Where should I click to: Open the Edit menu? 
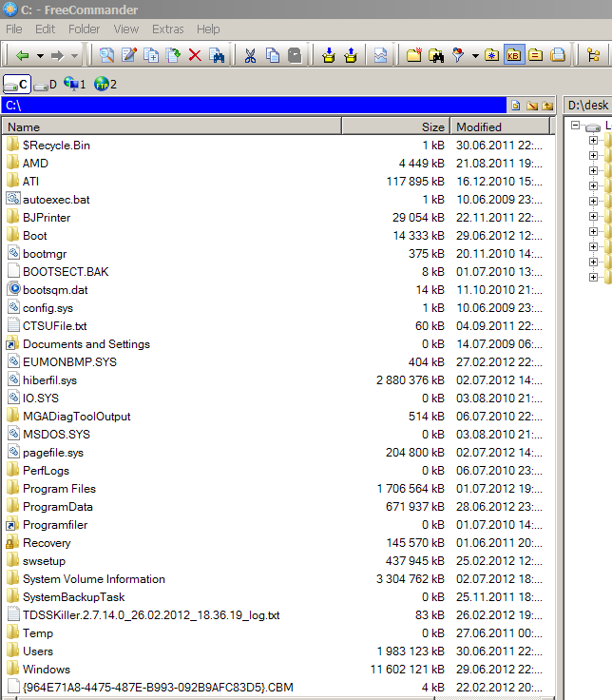[x=45, y=29]
